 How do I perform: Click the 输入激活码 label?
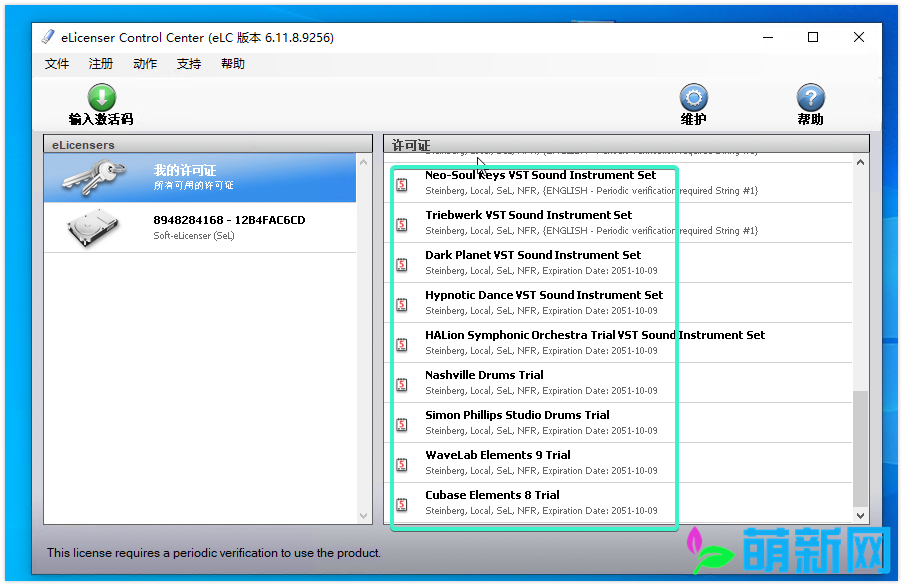click(x=101, y=119)
